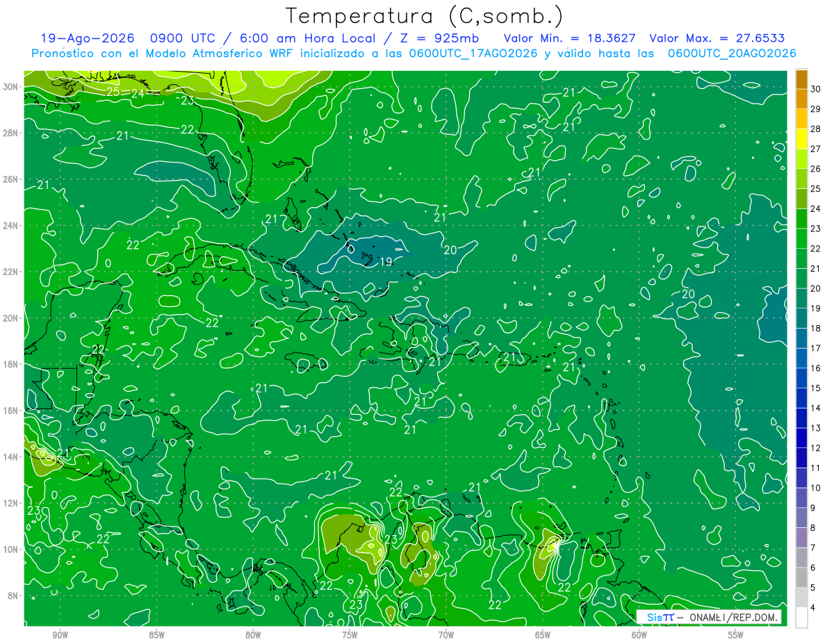This screenshot has height=644, width=834.
Task: Click the 80W longitude axis label
Action: [x=253, y=635]
